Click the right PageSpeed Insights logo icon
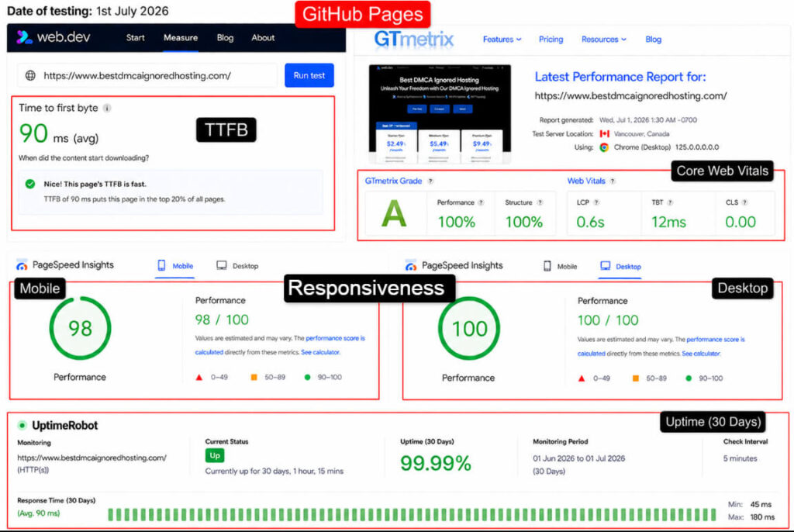794x532 pixels. tap(411, 265)
